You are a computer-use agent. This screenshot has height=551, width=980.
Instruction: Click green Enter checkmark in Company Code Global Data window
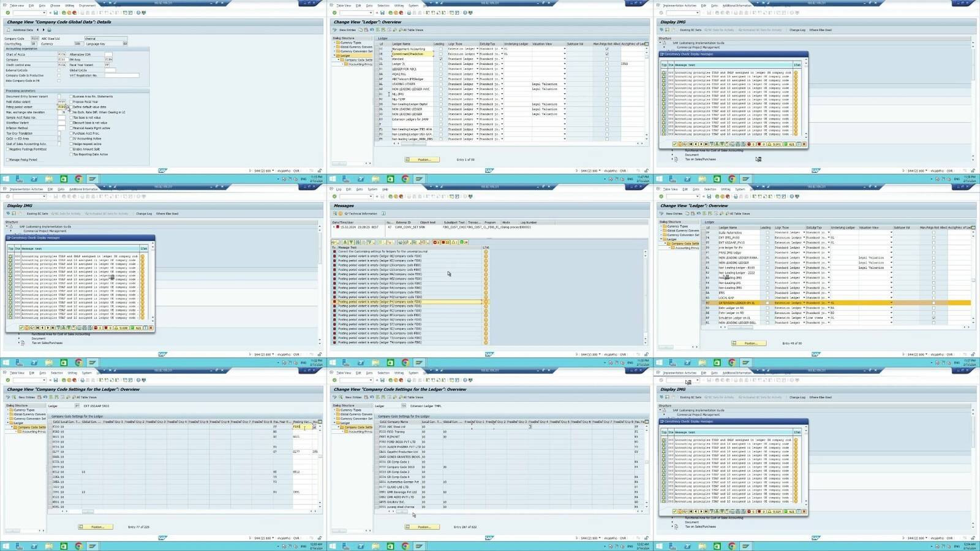coord(8,12)
